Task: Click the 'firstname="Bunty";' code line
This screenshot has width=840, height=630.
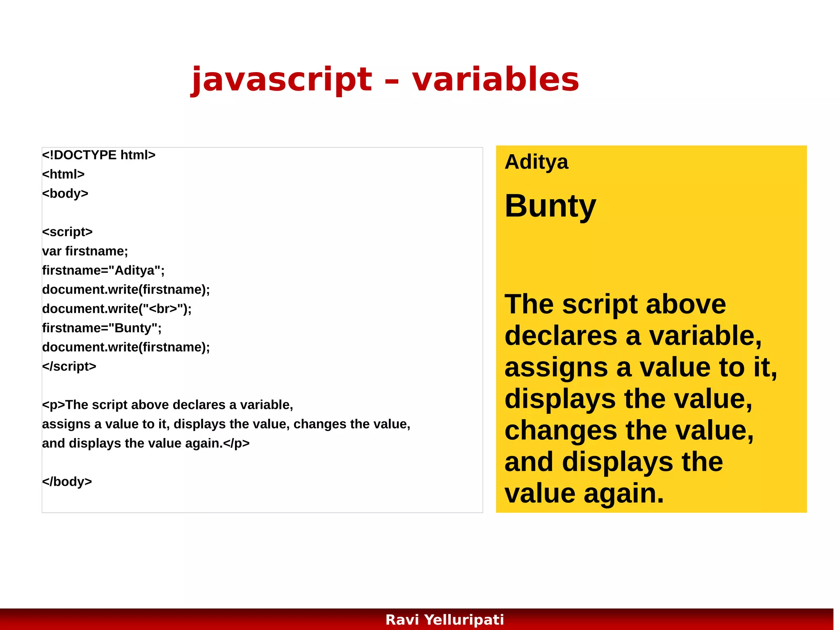Action: 102,328
